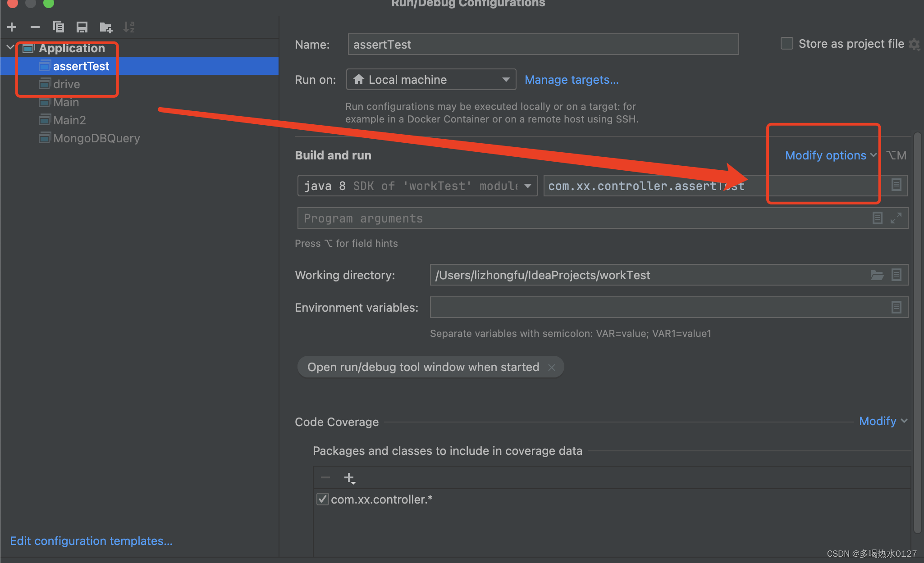
Task: Open the Run on target selector
Action: 506,79
